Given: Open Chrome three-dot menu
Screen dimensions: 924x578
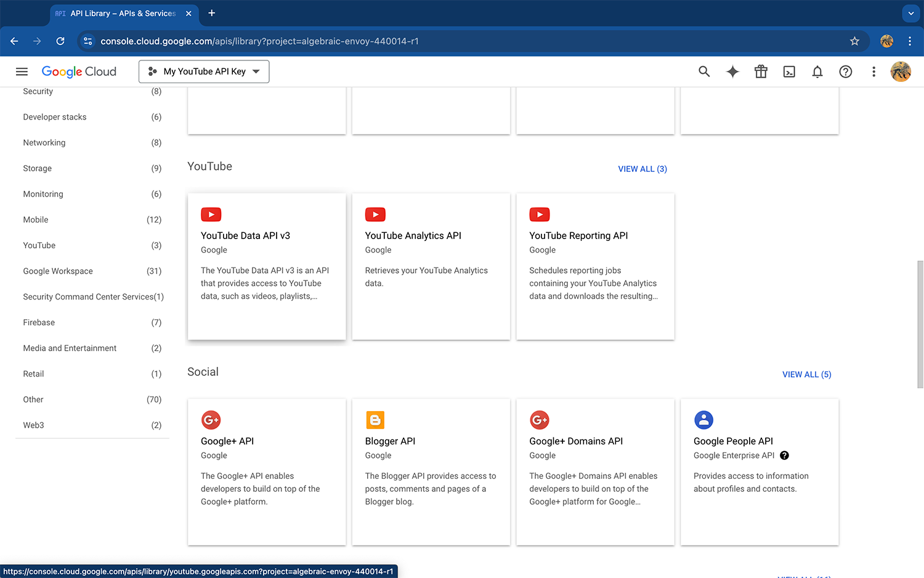Looking at the screenshot, I should click(910, 41).
